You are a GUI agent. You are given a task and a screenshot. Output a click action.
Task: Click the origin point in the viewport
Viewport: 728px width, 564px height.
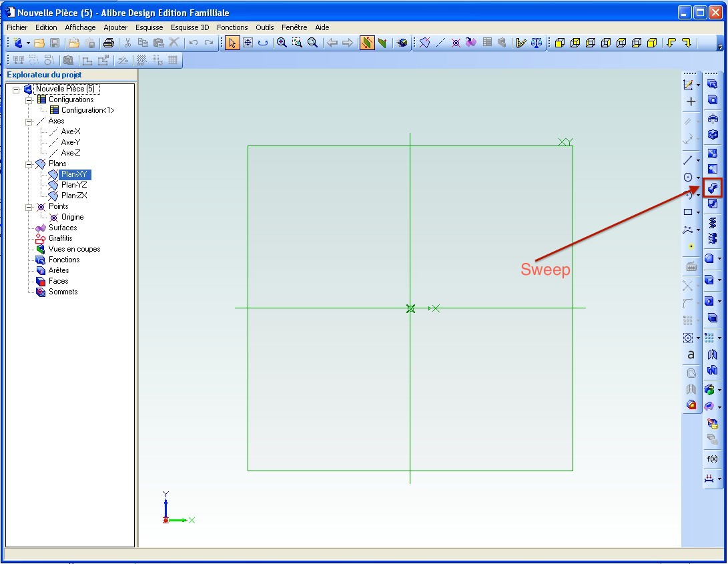[x=410, y=308]
